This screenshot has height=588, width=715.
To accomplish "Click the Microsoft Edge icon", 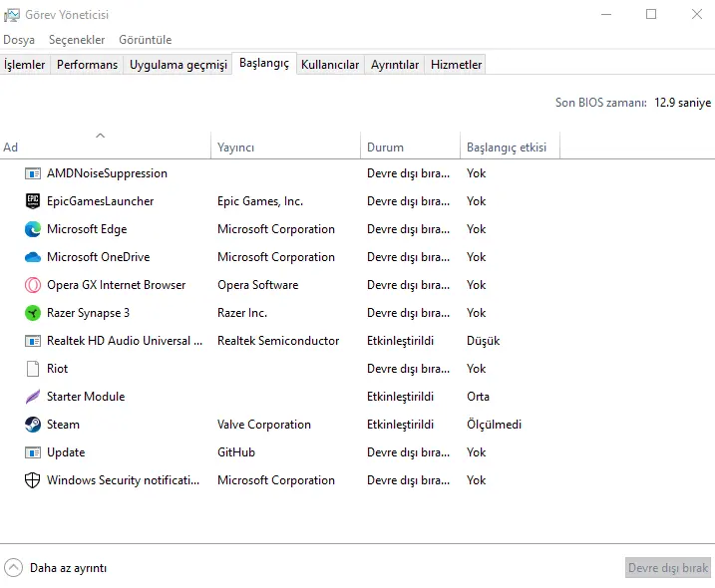I will (x=32, y=229).
